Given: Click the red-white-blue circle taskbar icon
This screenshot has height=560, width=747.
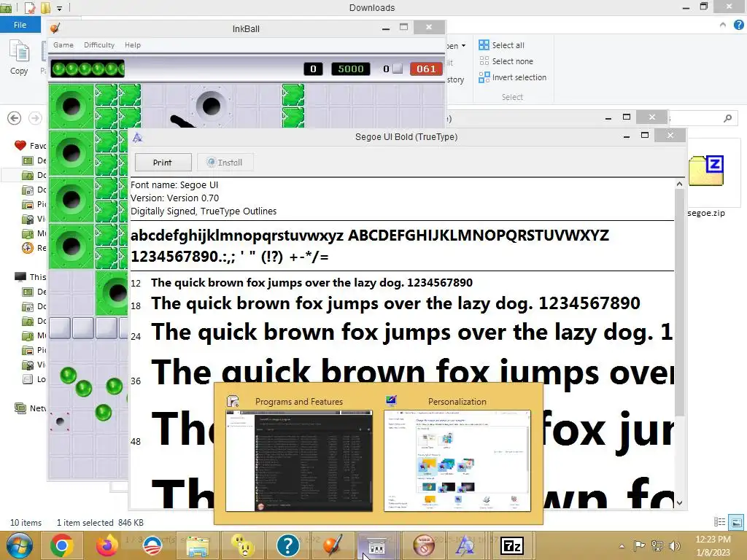Looking at the screenshot, I should click(x=152, y=545).
